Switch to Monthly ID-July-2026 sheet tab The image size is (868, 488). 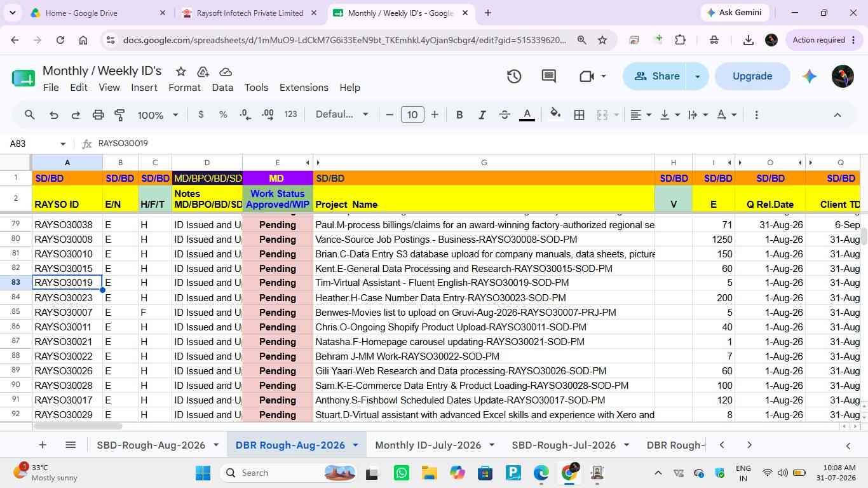point(428,445)
